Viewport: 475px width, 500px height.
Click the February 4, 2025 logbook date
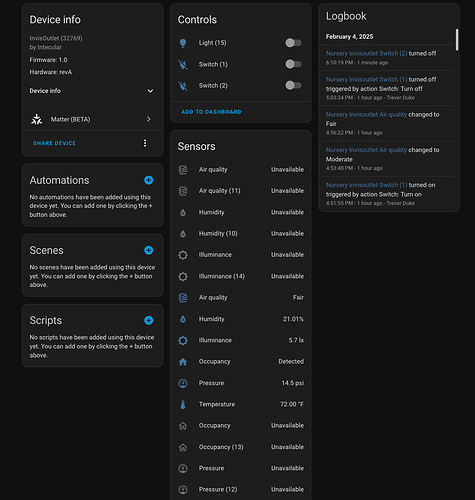[x=349, y=37]
